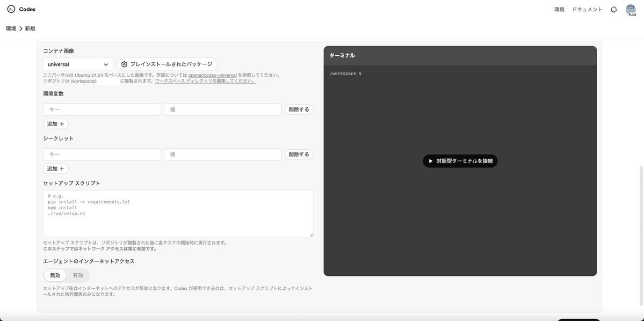The height and width of the screenshot is (321, 644).
Task: Click the シークレット heading
Action: (x=59, y=138)
